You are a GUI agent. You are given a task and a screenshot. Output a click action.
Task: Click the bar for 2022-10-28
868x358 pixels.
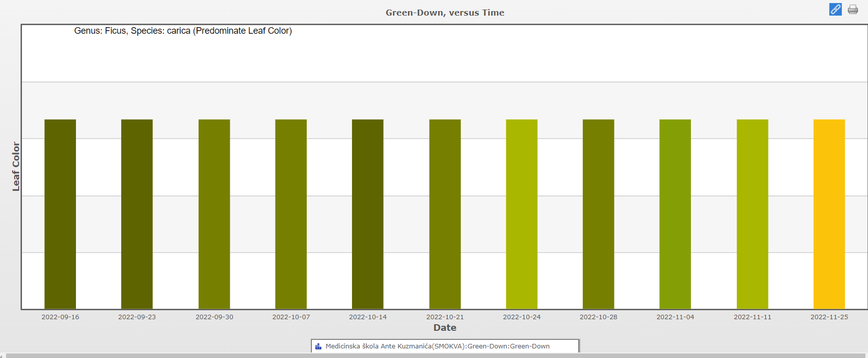(x=598, y=214)
